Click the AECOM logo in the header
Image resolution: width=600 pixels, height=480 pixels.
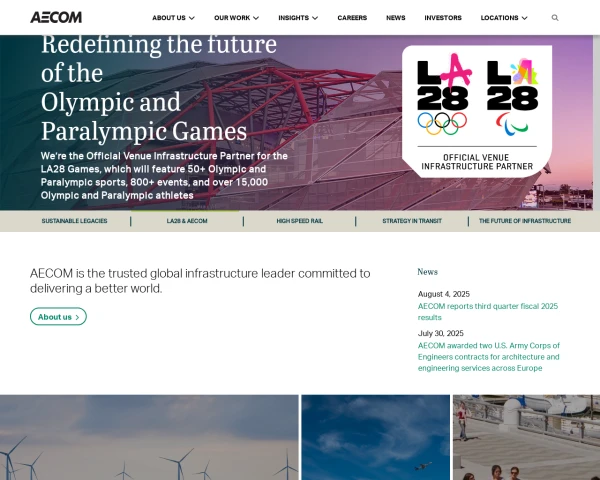coord(56,17)
